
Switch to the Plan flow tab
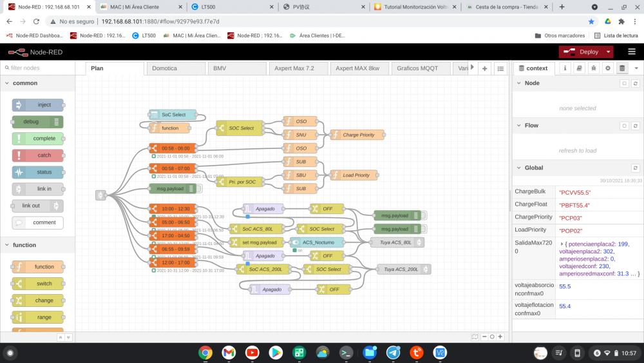[x=115, y=68]
